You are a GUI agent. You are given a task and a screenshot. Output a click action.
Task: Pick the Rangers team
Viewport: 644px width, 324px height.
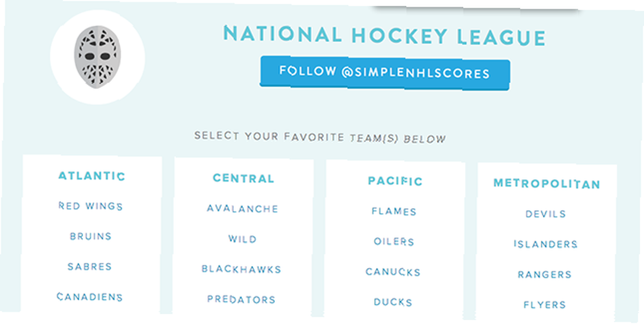point(545,274)
